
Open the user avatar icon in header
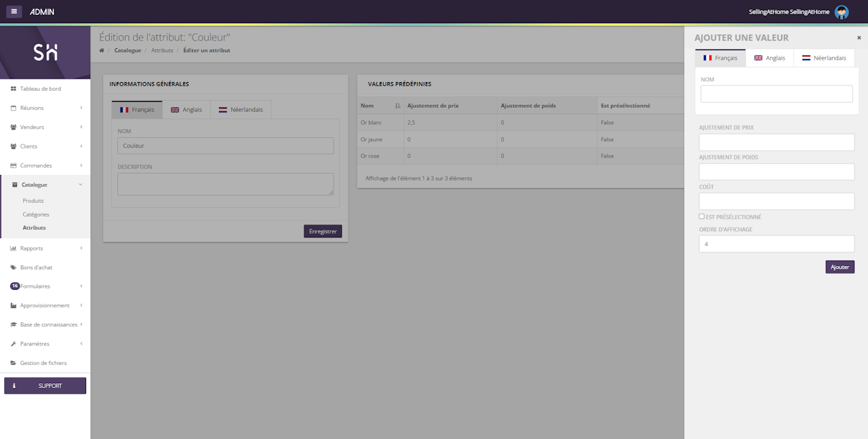click(x=842, y=12)
